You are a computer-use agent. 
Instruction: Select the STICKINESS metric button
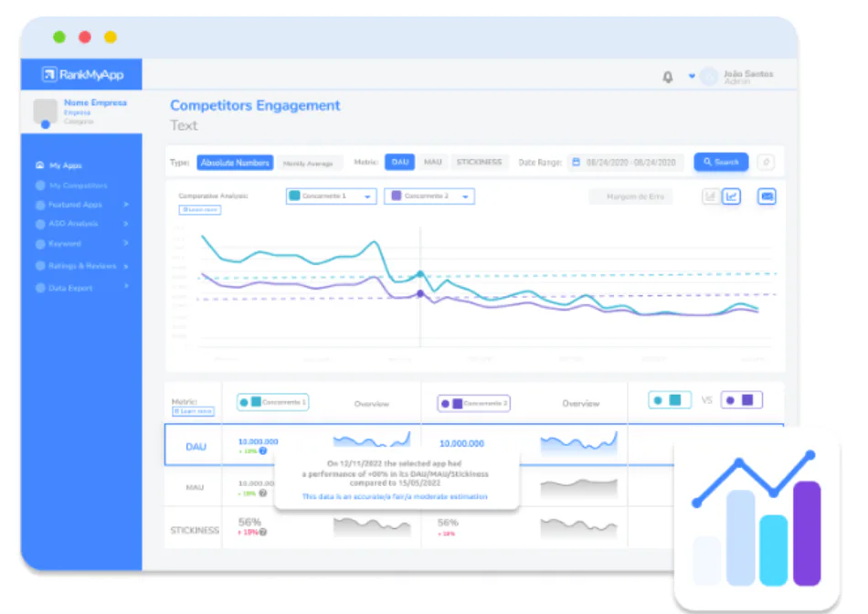point(479,162)
